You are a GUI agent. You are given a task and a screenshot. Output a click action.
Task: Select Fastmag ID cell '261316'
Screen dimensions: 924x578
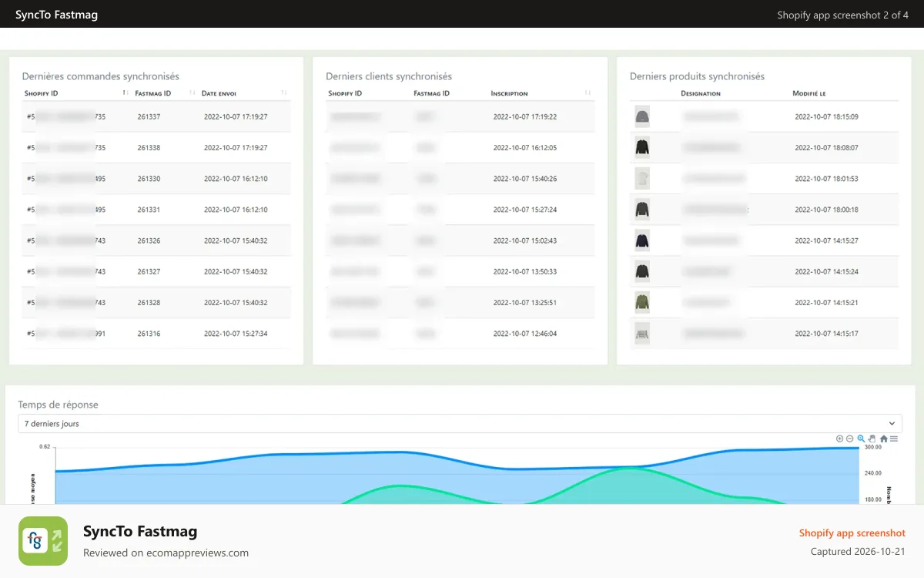pos(149,334)
